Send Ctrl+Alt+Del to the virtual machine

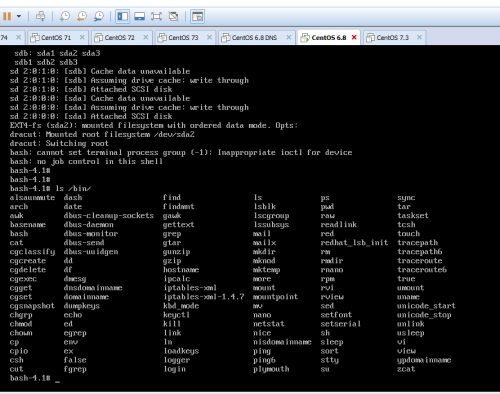(41, 16)
